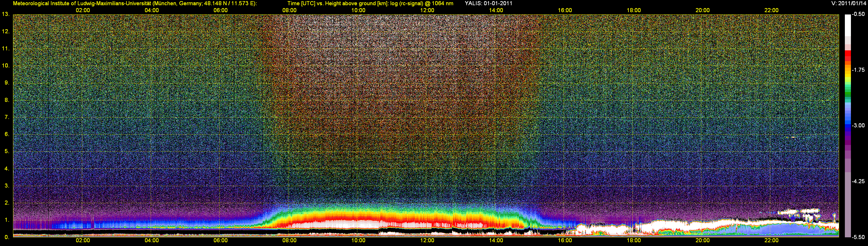The height and width of the screenshot is (246, 868).
Task: Select '22:00' on the lower time axis
Action: pos(771,241)
